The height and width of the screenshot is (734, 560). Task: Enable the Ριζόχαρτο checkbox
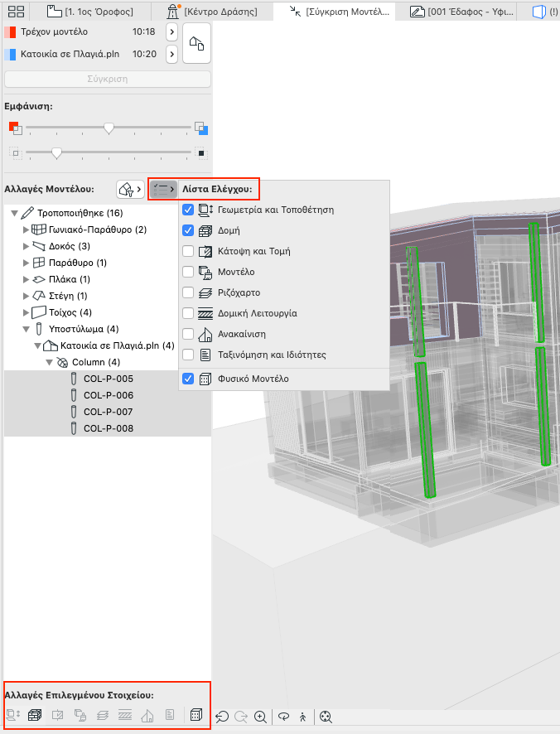(188, 292)
